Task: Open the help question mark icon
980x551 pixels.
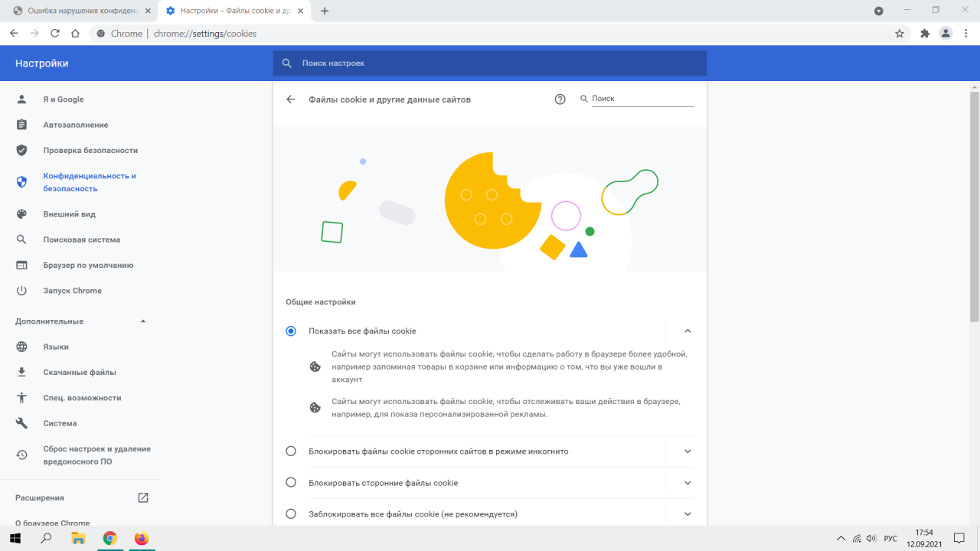Action: click(560, 99)
